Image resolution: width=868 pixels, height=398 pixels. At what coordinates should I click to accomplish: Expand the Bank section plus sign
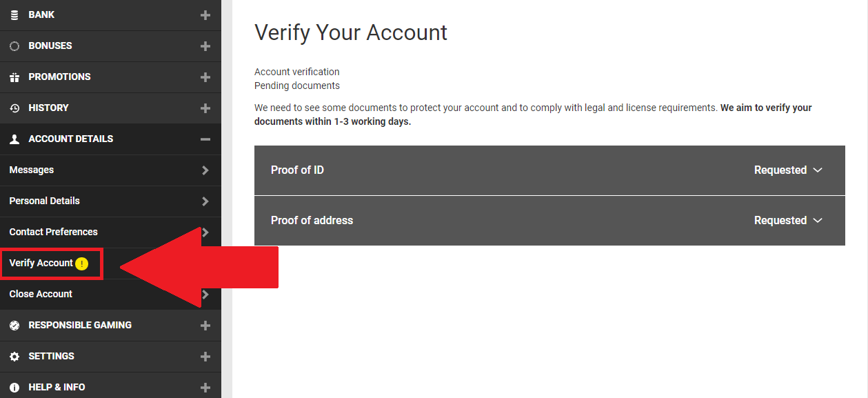click(205, 15)
